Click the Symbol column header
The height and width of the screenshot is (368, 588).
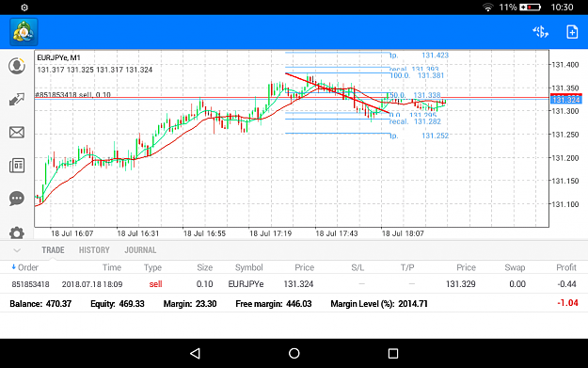[248, 267]
